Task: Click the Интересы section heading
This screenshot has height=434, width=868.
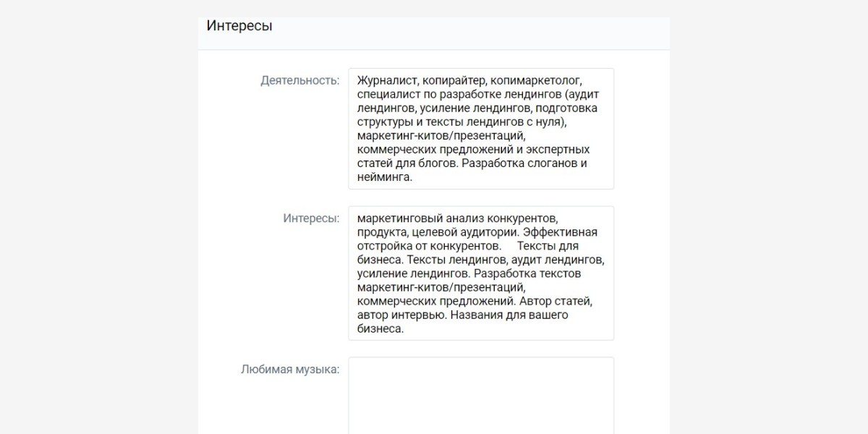Action: tap(239, 26)
